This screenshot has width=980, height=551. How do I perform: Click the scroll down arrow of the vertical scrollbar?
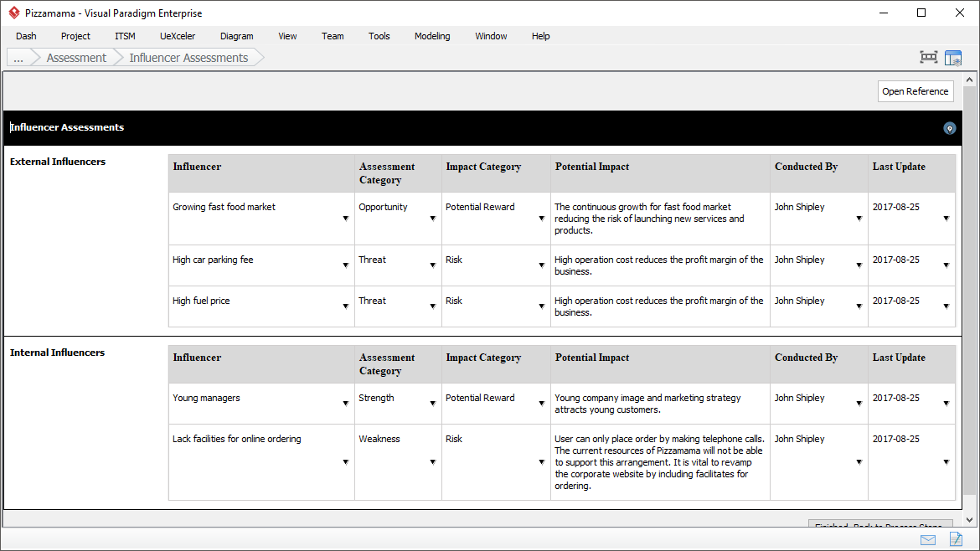pyautogui.click(x=969, y=521)
